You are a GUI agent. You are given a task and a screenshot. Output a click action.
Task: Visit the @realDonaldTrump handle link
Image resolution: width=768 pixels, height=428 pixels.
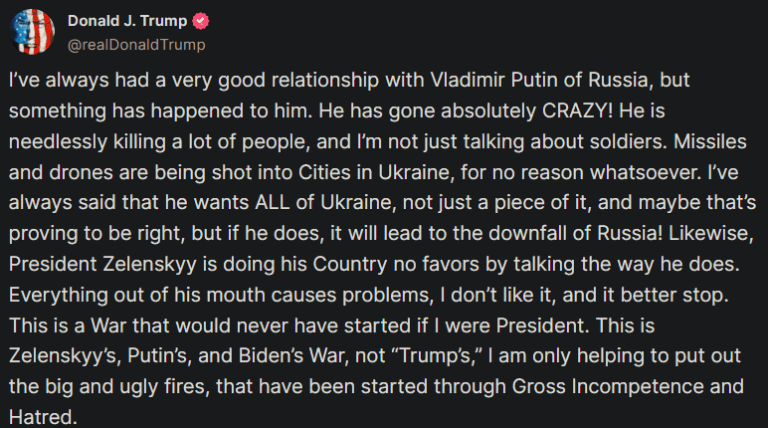tap(136, 45)
